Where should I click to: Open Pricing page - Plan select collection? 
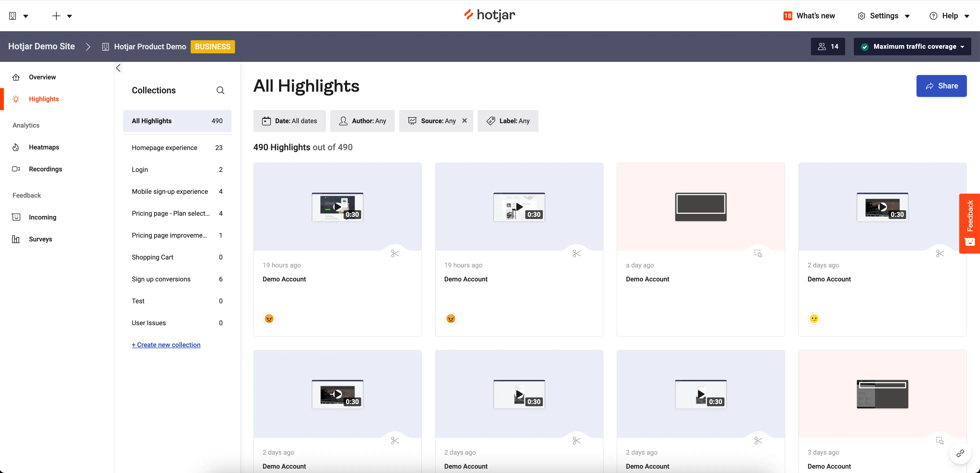177,214
